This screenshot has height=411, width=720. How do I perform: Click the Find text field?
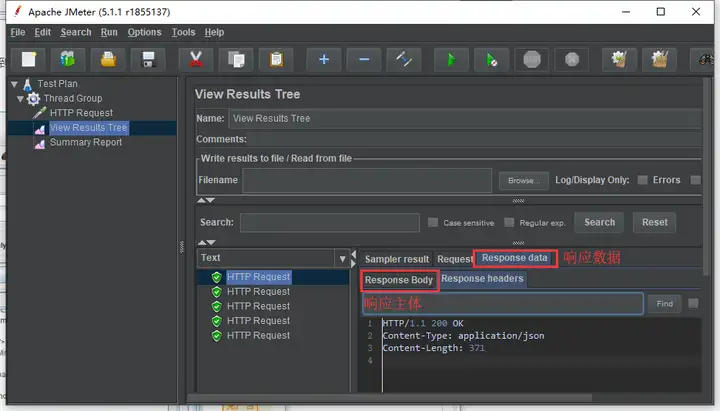tap(503, 304)
